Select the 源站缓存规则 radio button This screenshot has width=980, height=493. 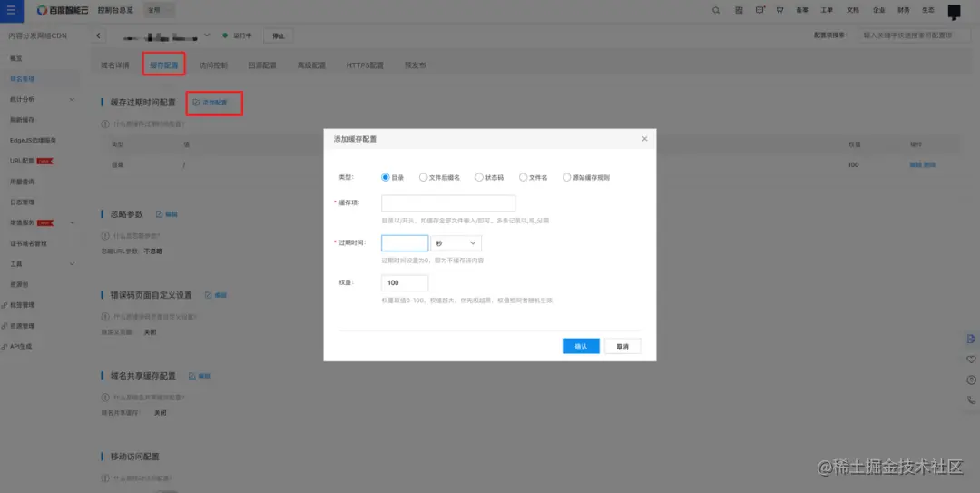(566, 178)
